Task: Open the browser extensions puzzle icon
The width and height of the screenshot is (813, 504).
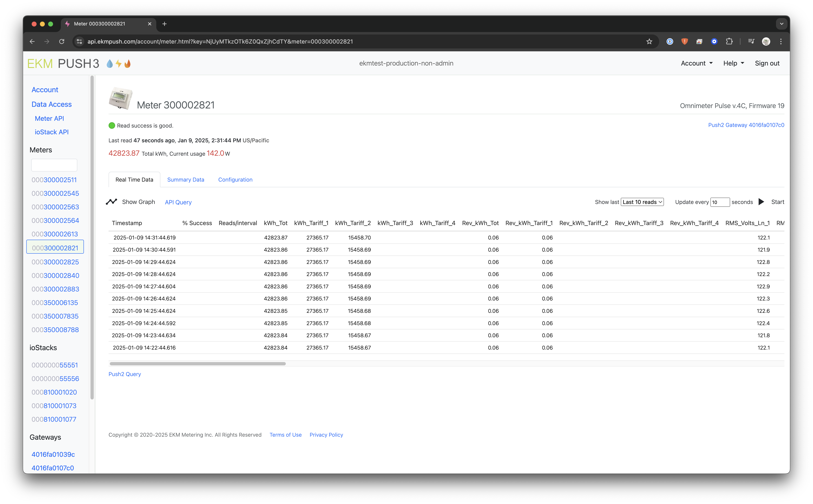Action: pos(729,42)
